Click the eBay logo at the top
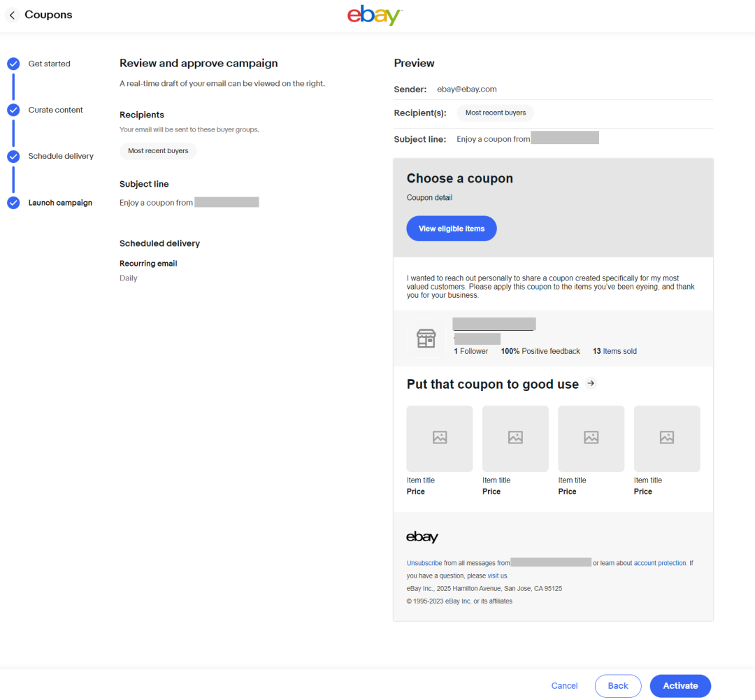 pos(375,15)
